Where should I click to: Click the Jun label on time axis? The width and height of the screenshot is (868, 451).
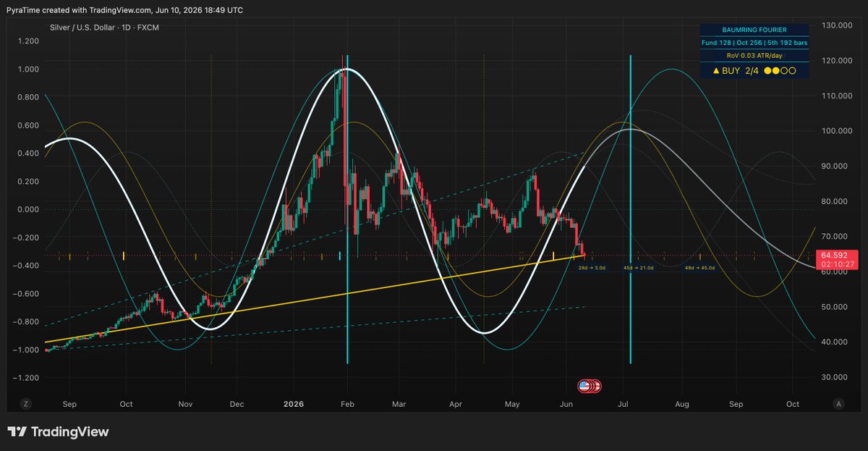[567, 403]
